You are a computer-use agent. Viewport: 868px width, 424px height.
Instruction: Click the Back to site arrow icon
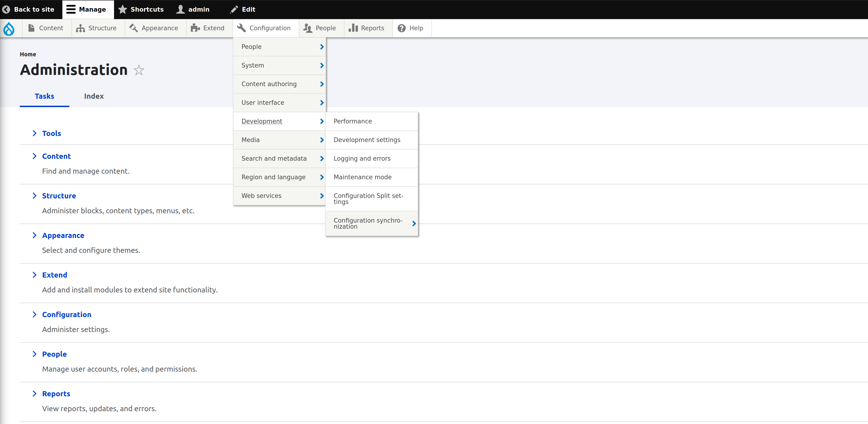click(x=6, y=10)
